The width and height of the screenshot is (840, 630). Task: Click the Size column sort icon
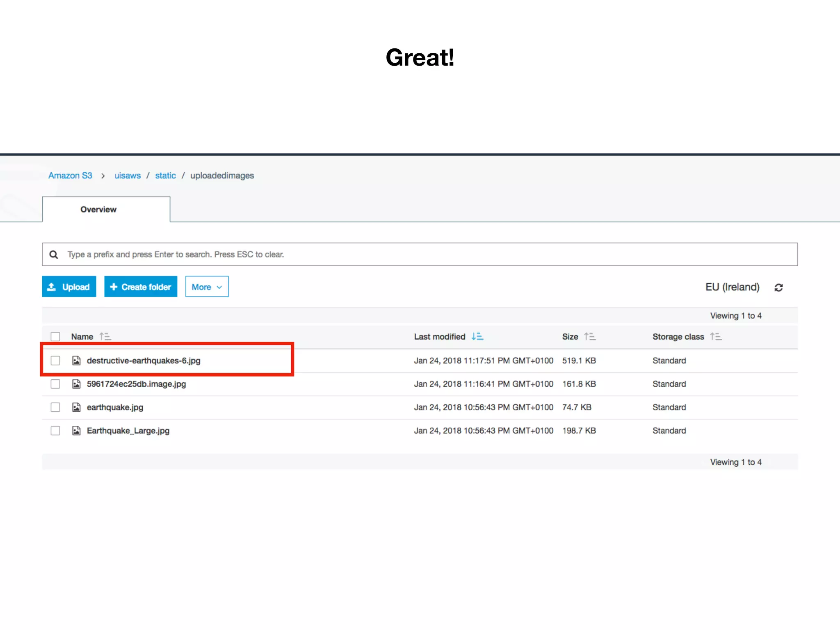(590, 337)
